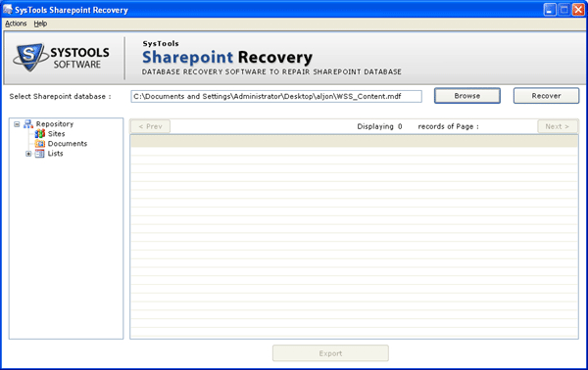Collapse the Repository tree node

point(17,124)
